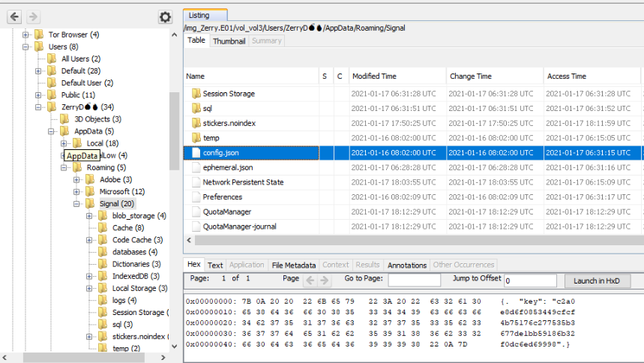Image resolution: width=644 pixels, height=363 pixels.
Task: Click the back navigation arrow
Action: coord(14,16)
